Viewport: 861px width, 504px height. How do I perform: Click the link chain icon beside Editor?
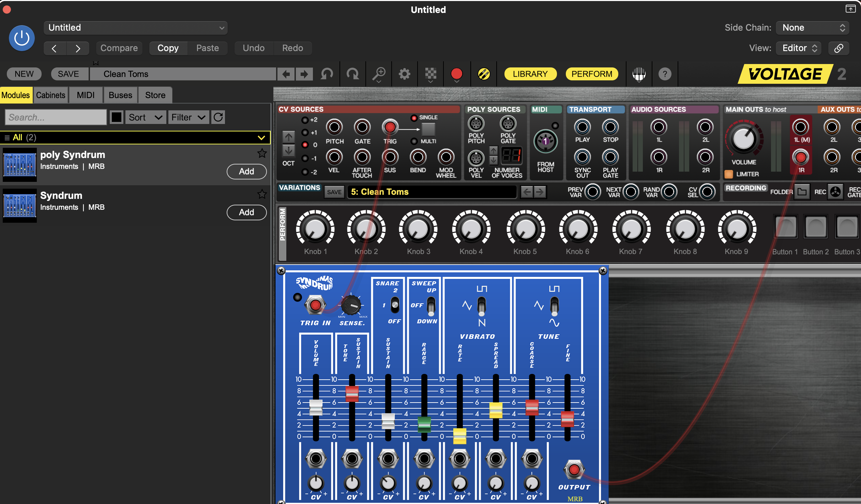coord(839,48)
